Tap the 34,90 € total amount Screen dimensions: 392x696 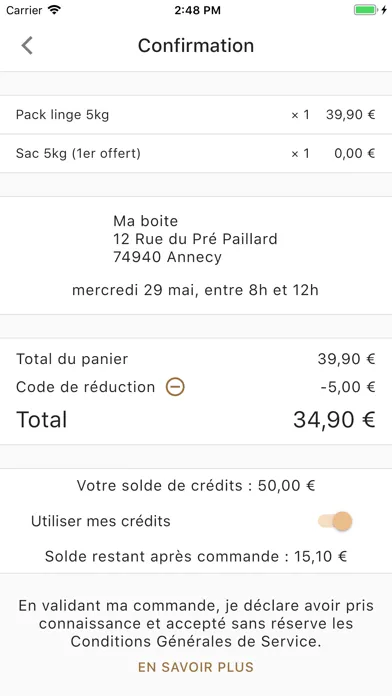[334, 419]
